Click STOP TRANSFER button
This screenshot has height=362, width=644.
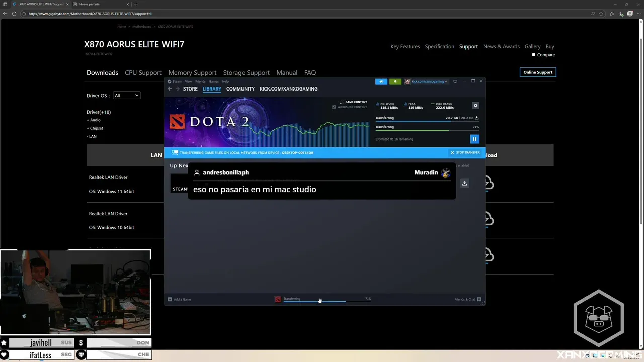[x=465, y=152]
